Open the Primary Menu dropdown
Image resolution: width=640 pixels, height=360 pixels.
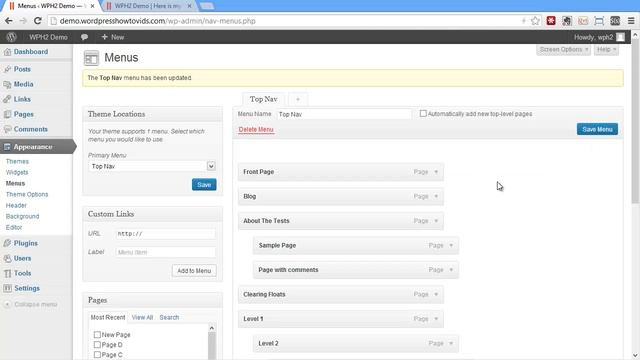(x=152, y=166)
